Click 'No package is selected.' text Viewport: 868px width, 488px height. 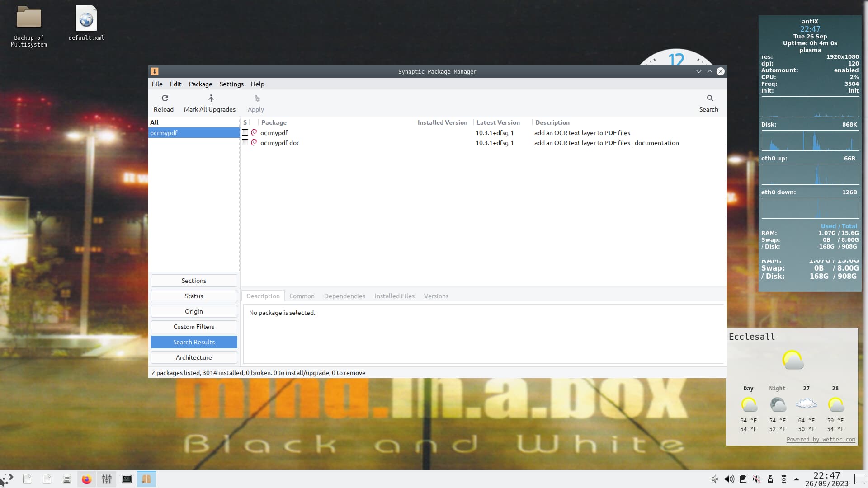282,313
